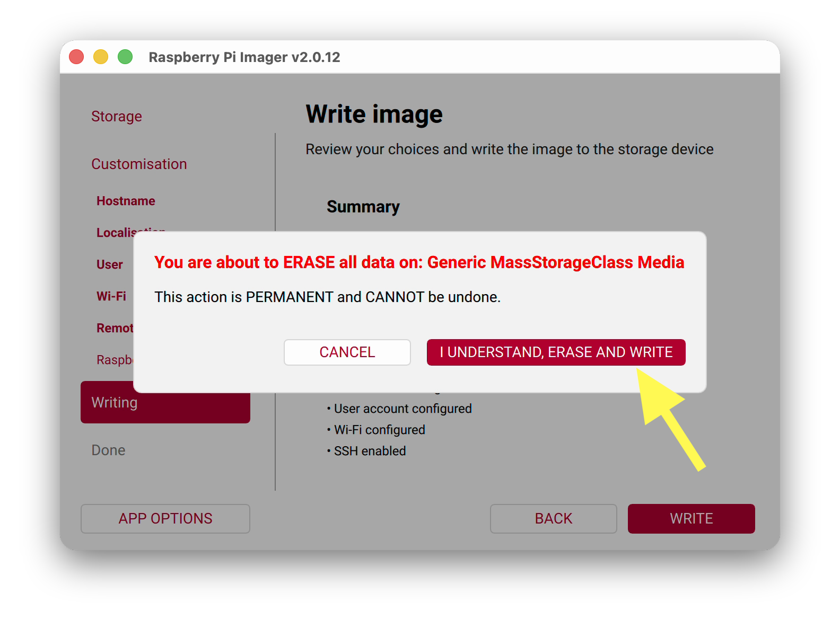Screen dimensions: 840x629
Task: Select the User customisation item
Action: pos(110,264)
